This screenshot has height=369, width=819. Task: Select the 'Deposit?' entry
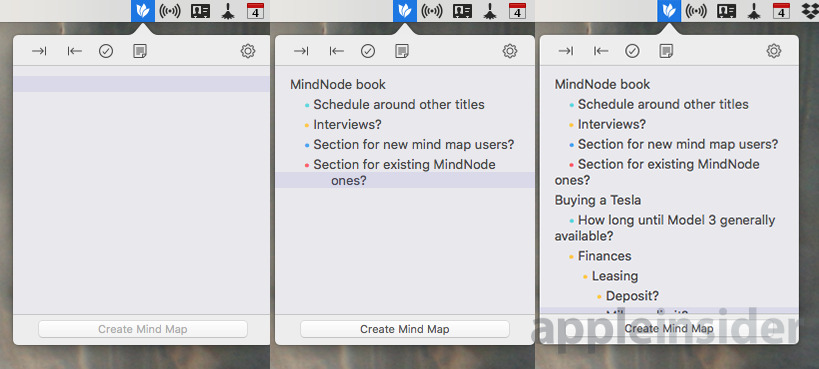click(x=633, y=296)
